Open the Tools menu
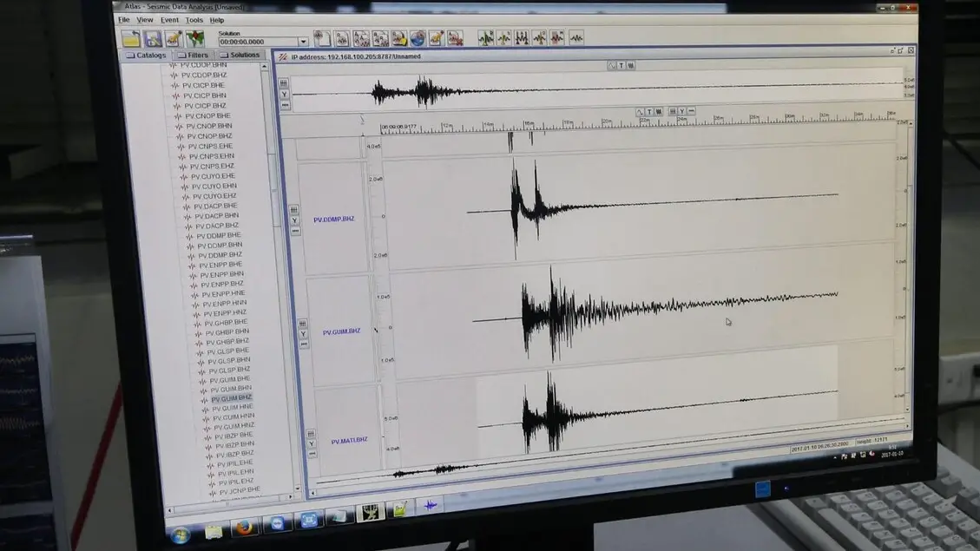The image size is (980, 551). (194, 20)
